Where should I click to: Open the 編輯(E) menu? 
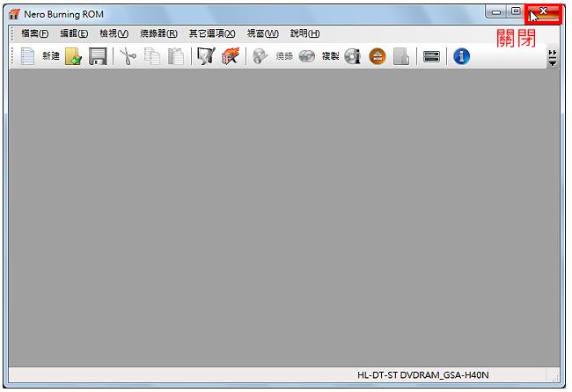tap(74, 33)
